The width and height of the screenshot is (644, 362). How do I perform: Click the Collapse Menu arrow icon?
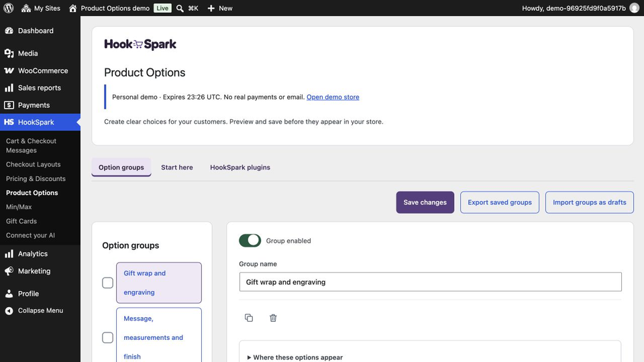pos(9,310)
